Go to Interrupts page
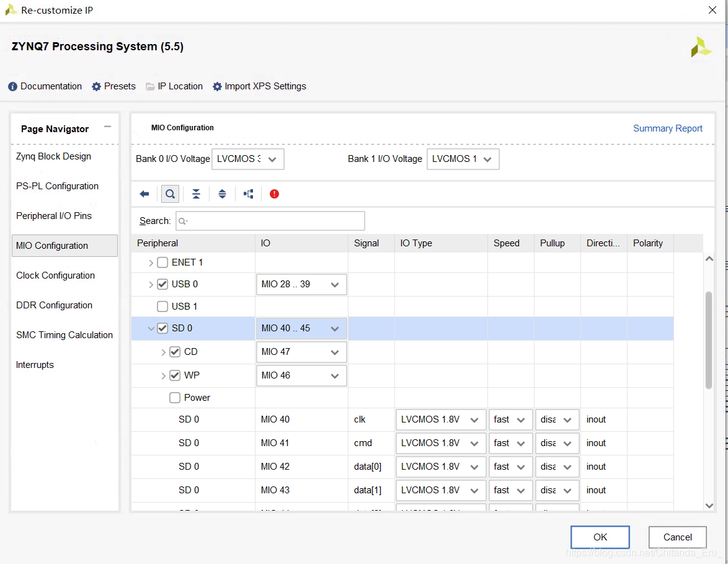 (x=35, y=365)
